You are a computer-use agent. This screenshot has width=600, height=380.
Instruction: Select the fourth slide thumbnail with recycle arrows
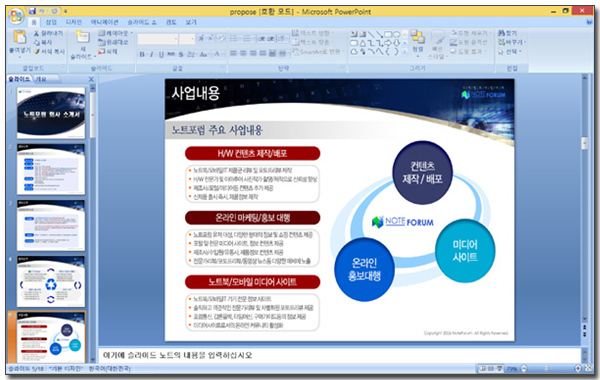(51, 281)
